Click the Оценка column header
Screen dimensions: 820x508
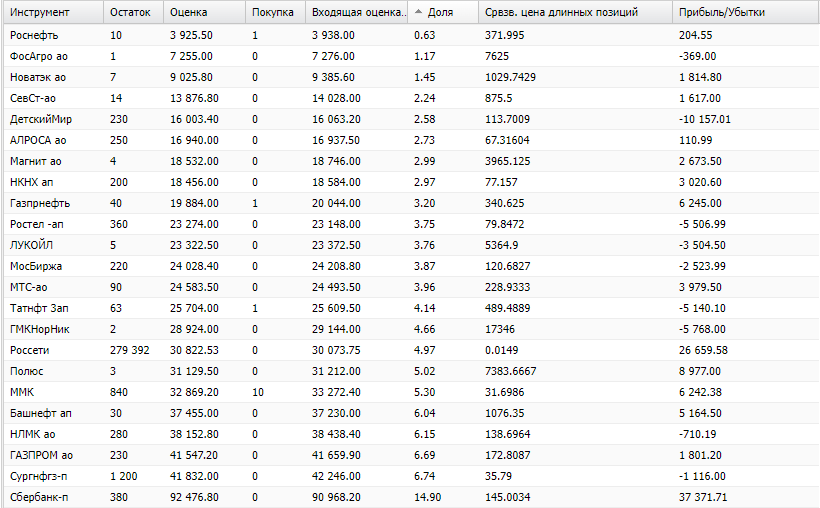coord(204,12)
